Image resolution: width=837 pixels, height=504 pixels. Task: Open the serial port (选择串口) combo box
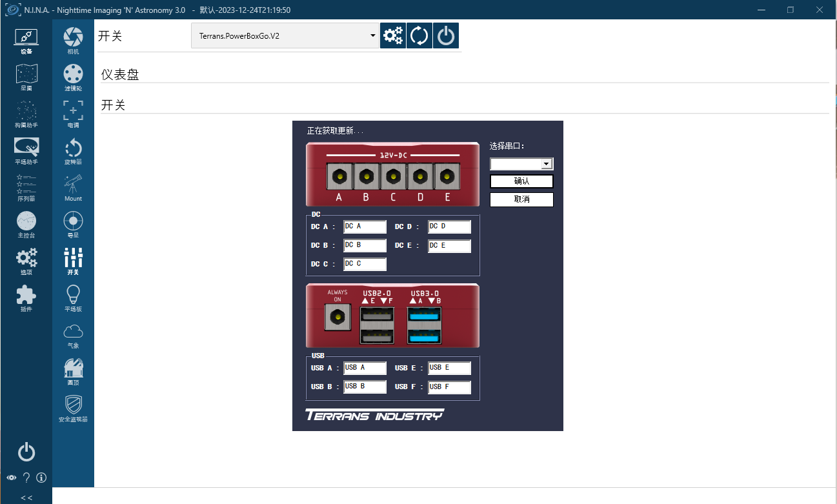(x=521, y=164)
